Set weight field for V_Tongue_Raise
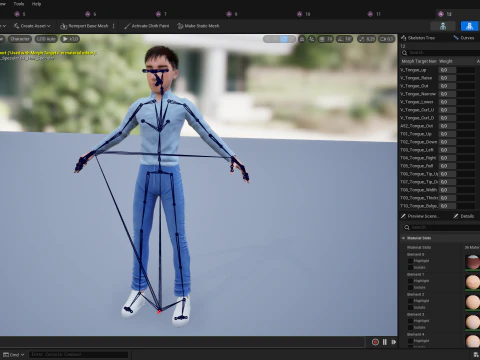 447,78
